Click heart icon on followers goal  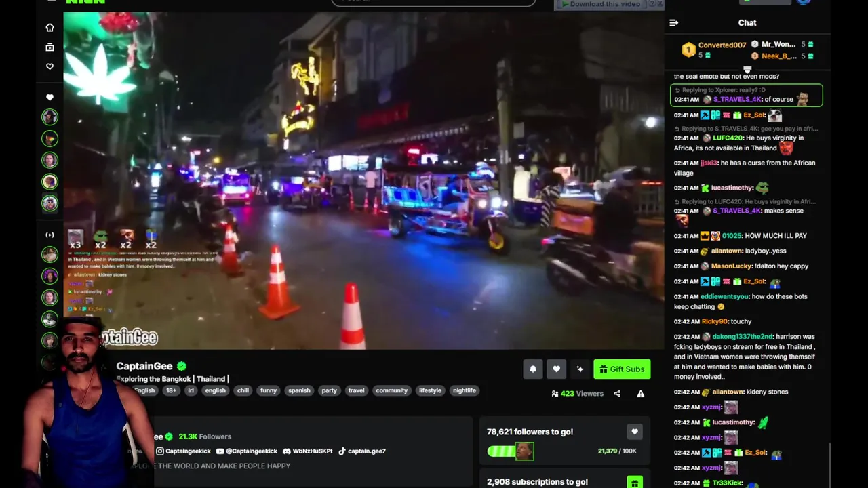tap(635, 432)
